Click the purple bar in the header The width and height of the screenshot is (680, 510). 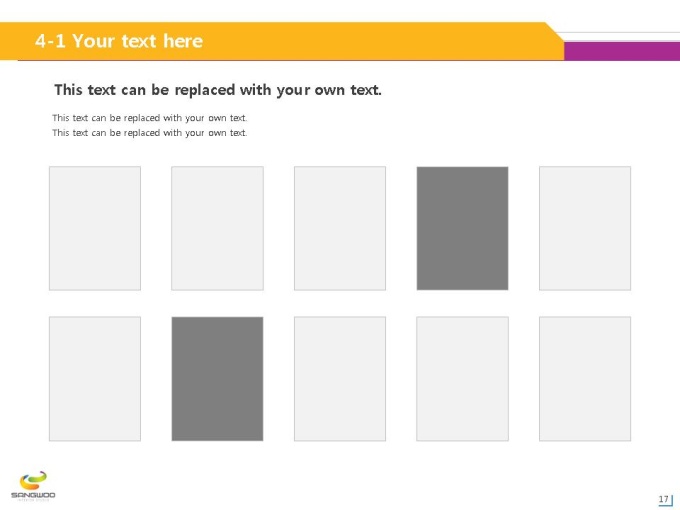click(x=622, y=51)
